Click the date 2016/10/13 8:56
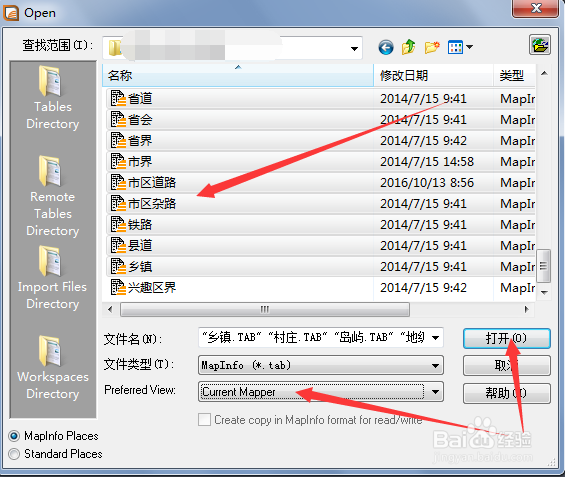The width and height of the screenshot is (565, 477). pyautogui.click(x=427, y=183)
